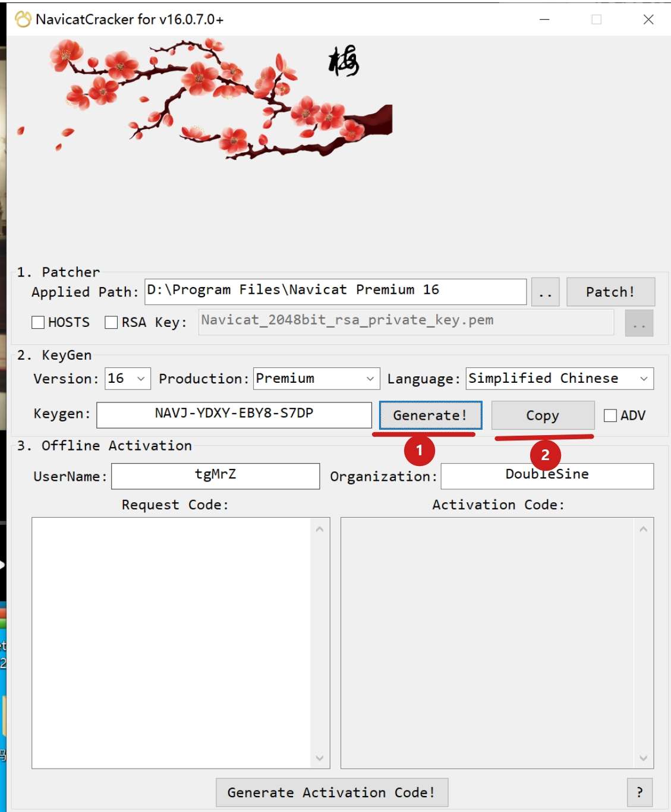Click inside the Activation Code box

tap(497, 643)
